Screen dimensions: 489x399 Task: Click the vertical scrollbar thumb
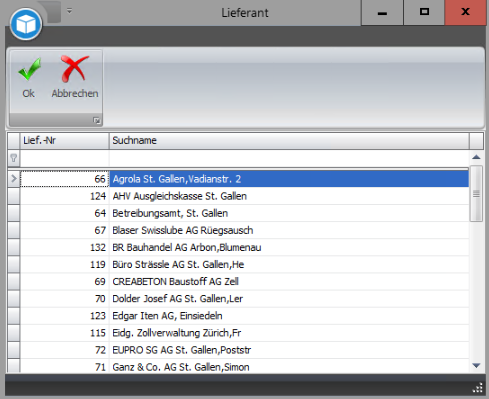pyautogui.click(x=476, y=194)
